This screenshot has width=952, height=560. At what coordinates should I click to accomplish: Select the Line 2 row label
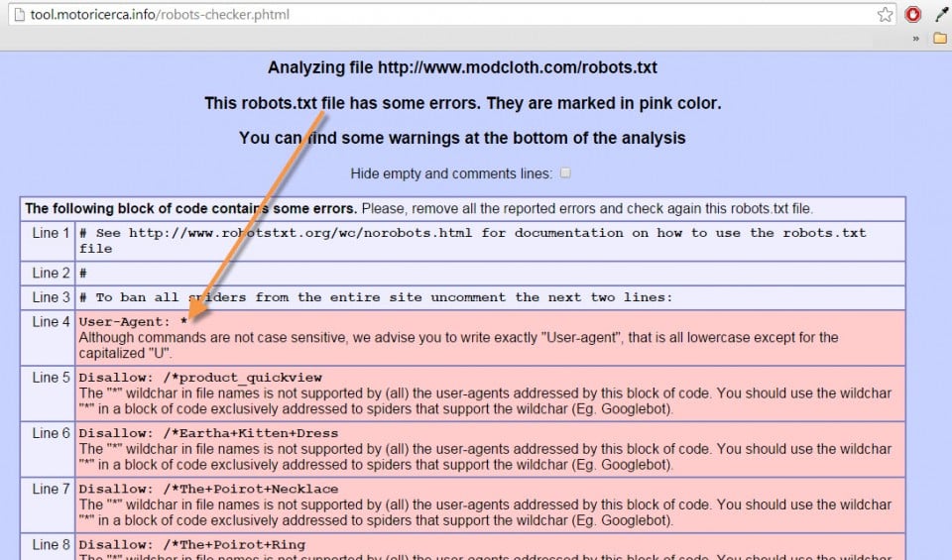point(51,273)
